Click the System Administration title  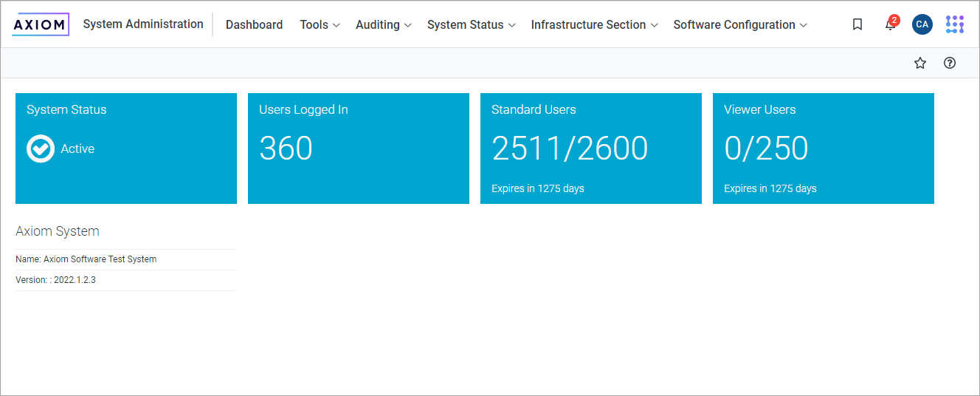click(x=143, y=24)
